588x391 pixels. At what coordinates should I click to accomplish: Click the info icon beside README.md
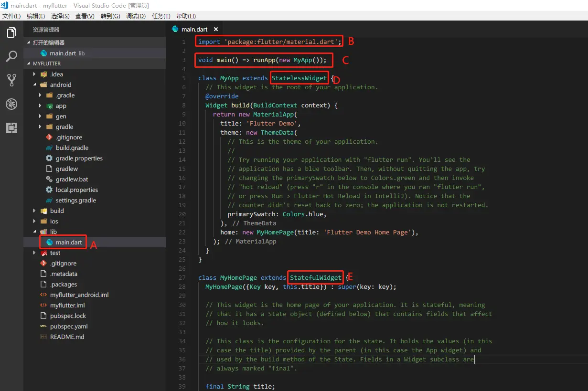pyautogui.click(x=43, y=337)
